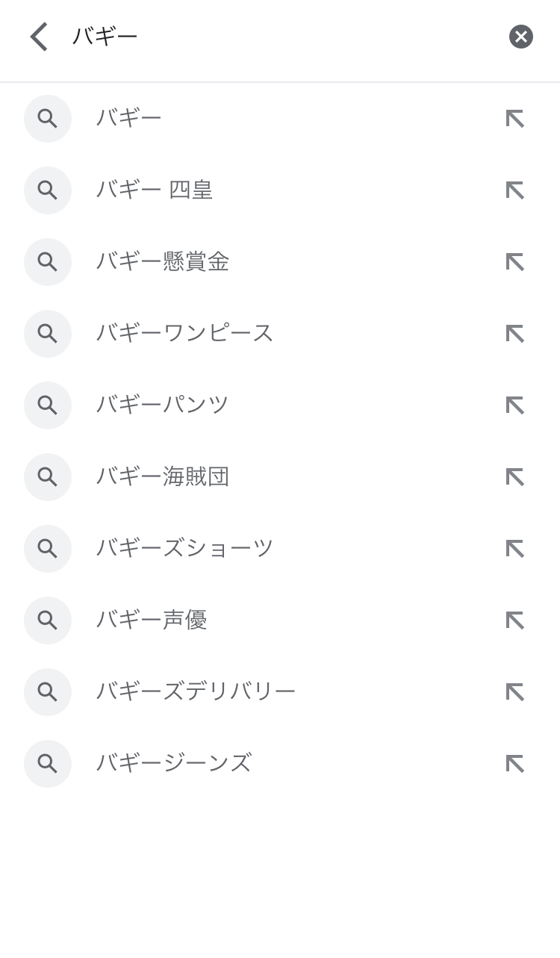Search for バギー声優 from suggestions

coord(152,620)
